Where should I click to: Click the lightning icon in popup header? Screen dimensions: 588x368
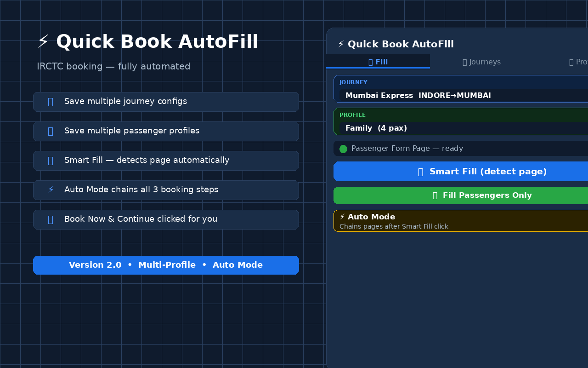[341, 44]
